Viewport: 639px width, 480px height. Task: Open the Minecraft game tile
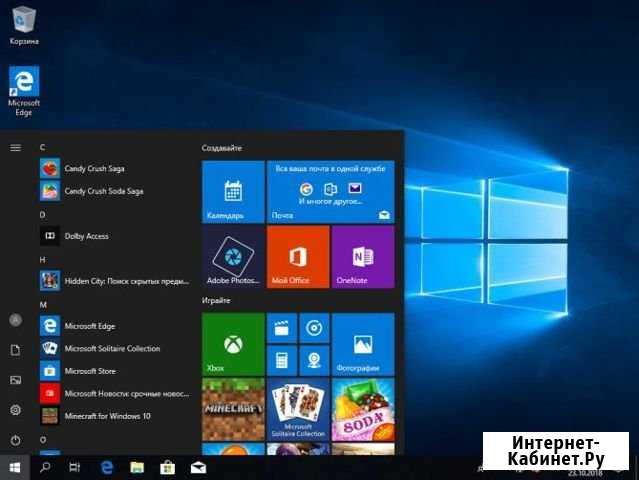pyautogui.click(x=233, y=410)
